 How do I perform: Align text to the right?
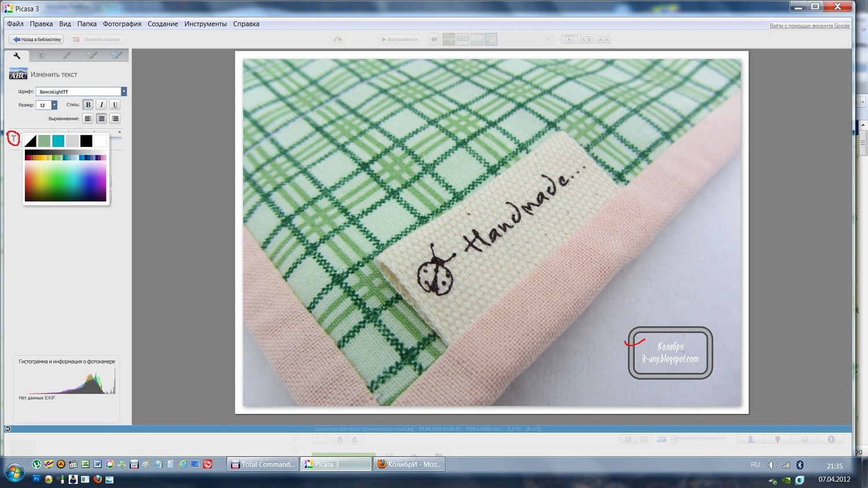click(x=115, y=119)
